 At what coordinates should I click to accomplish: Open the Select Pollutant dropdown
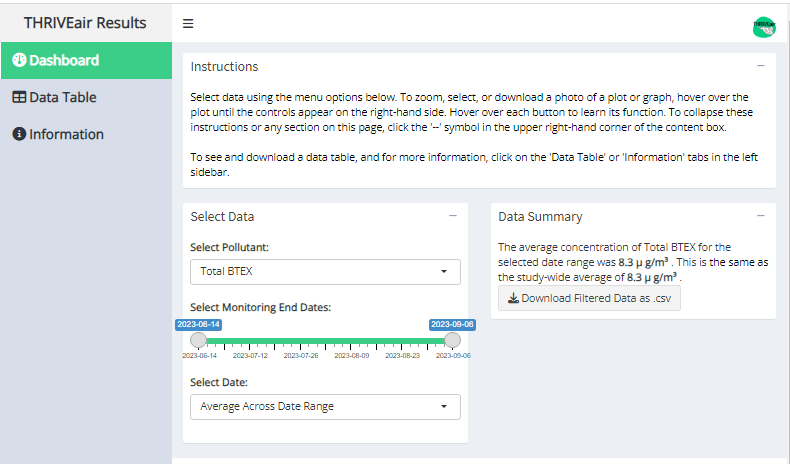click(325, 272)
